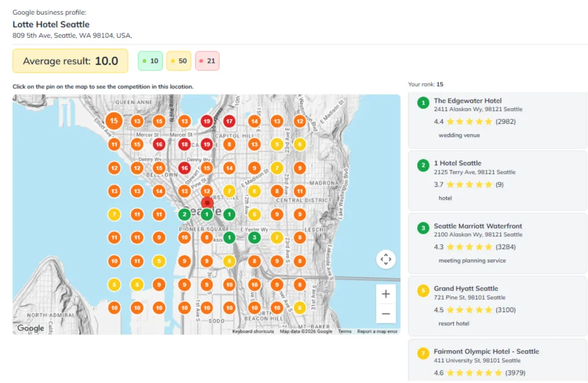The image size is (588, 383).
Task: Click the (3100) review count
Action: click(x=505, y=310)
